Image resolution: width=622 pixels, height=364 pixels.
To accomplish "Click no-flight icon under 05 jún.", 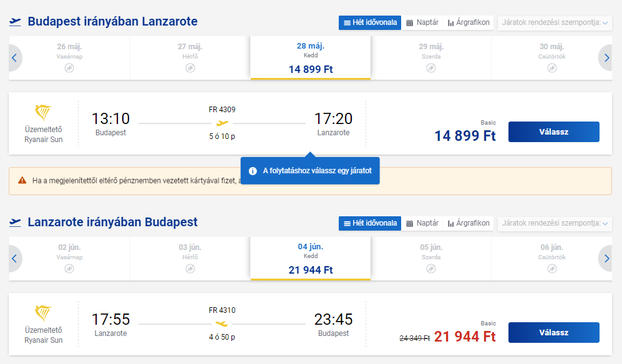I will tap(431, 269).
